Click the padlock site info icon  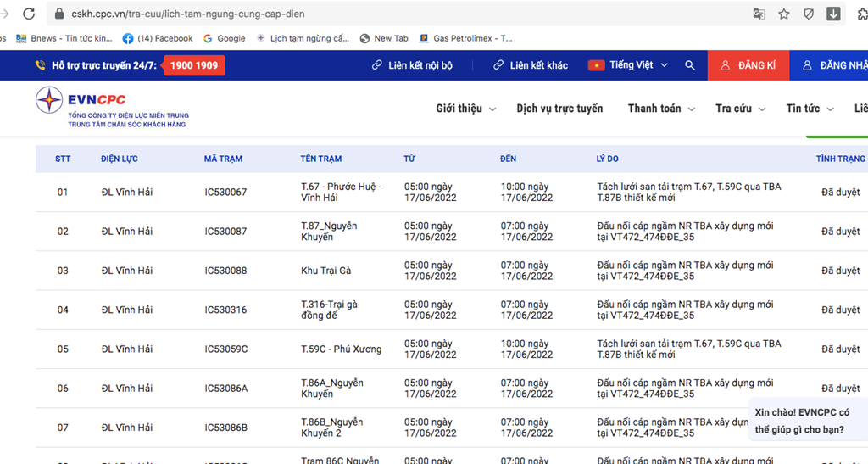[x=59, y=14]
